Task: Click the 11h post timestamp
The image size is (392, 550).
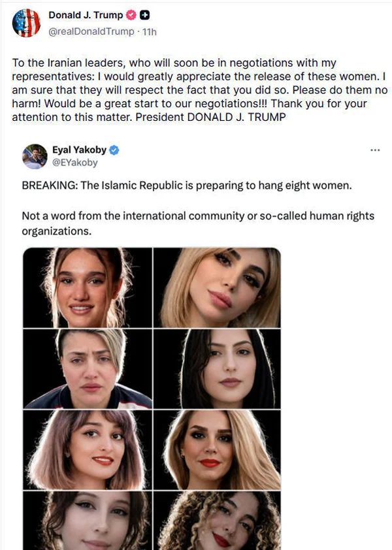Action: click(150, 31)
